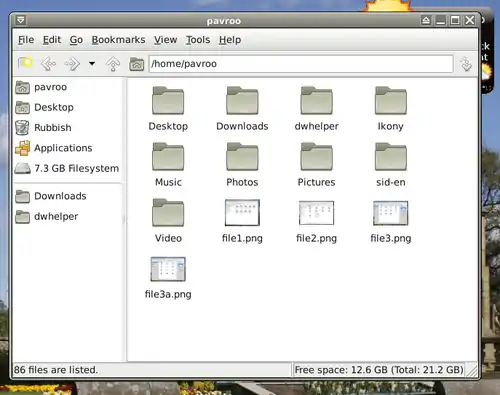
Task: Shade the window using the titlebar roll-up button
Action: point(426,20)
